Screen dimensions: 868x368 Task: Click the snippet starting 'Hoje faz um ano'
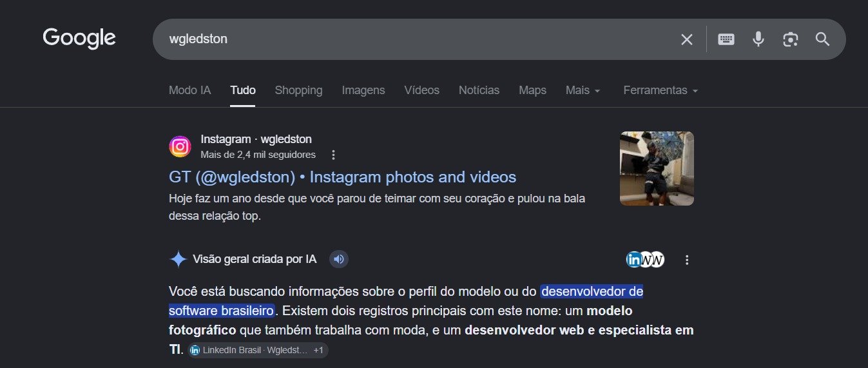pyautogui.click(x=377, y=207)
